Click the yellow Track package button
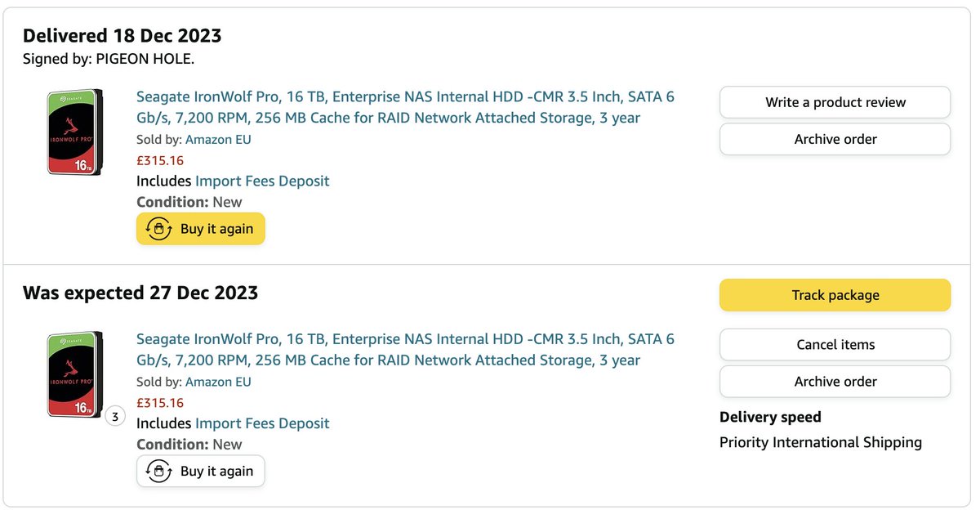Viewport: 980px width, 510px height. tap(835, 295)
